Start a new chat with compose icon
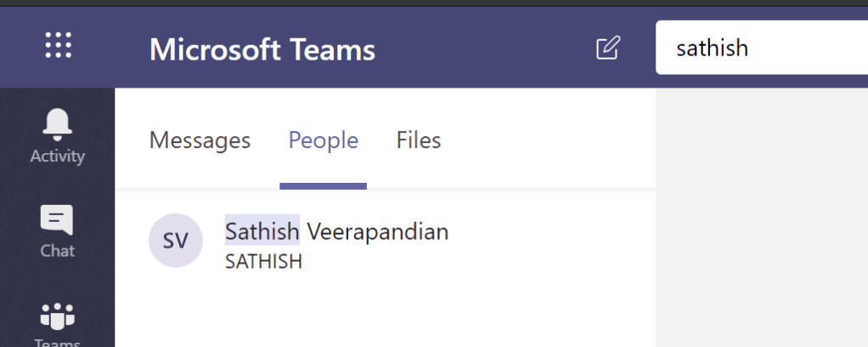 pos(607,48)
